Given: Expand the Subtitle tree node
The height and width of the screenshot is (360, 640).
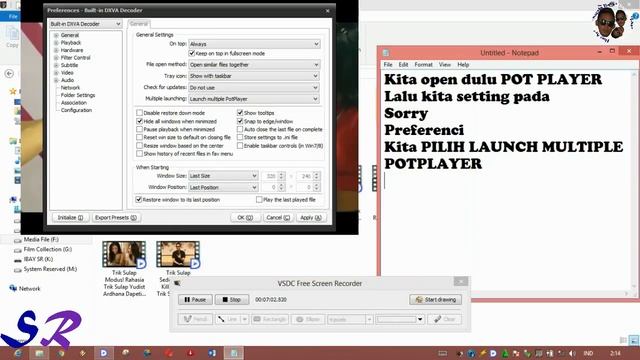Looking at the screenshot, I should click(x=56, y=65).
